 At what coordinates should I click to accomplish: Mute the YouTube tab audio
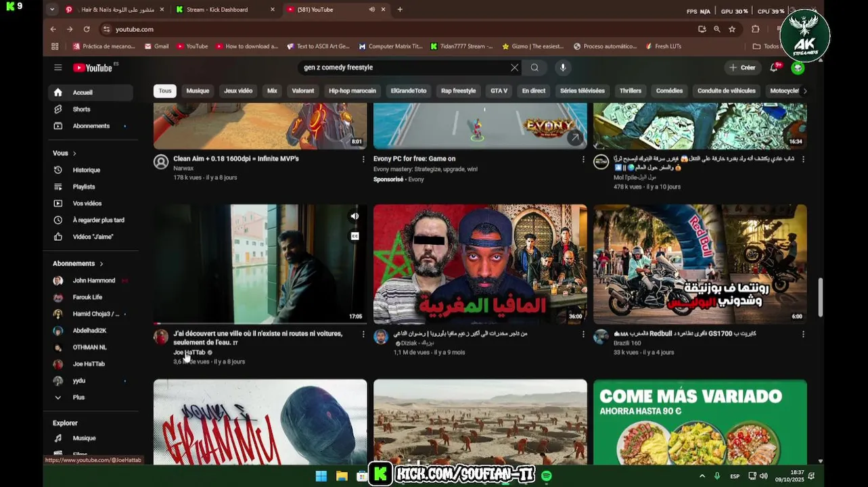372,9
